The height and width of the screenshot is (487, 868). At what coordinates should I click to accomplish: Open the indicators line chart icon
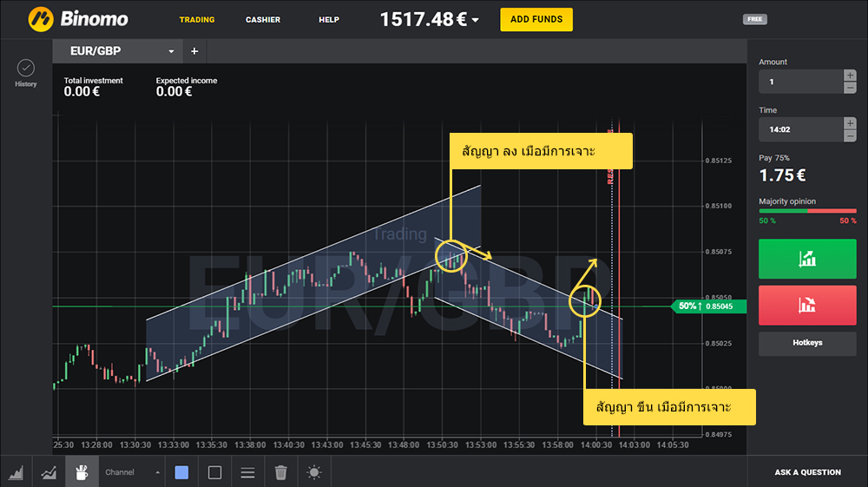(x=49, y=472)
